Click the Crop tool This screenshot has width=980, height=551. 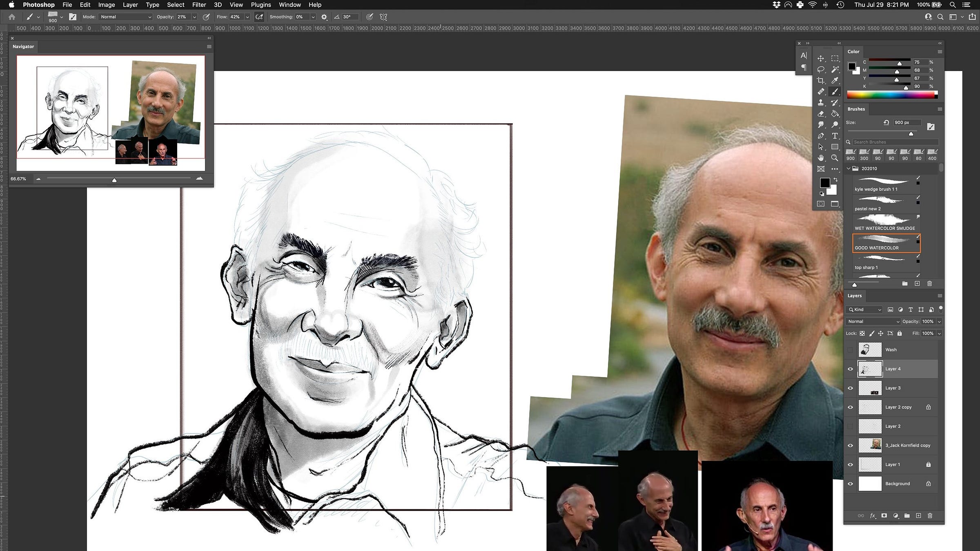pos(821,81)
